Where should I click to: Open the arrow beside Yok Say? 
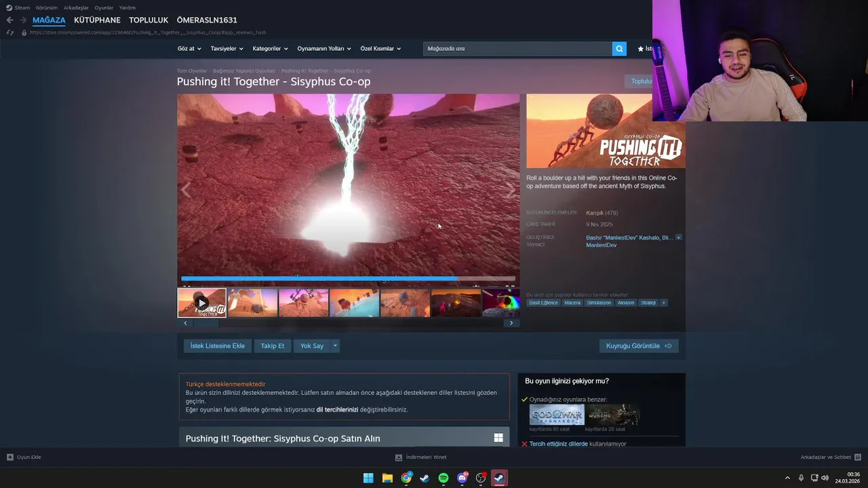pyautogui.click(x=335, y=346)
